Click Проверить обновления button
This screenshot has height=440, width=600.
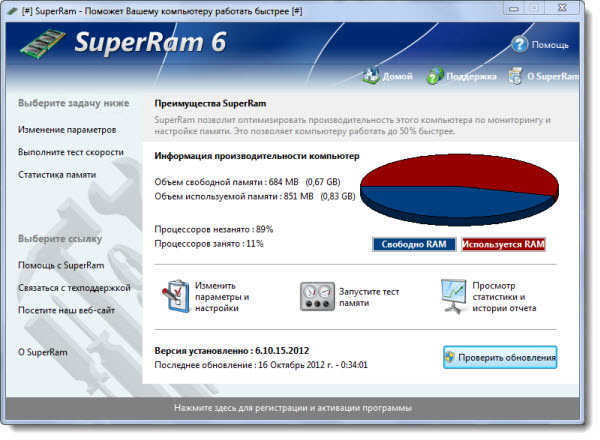(x=500, y=357)
